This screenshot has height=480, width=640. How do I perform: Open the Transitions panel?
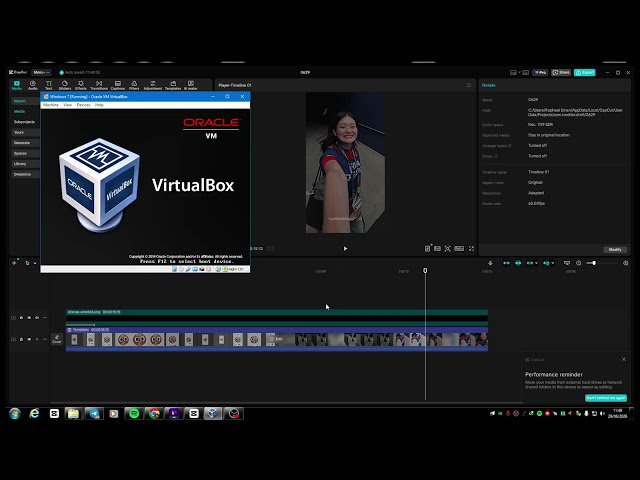pos(99,85)
